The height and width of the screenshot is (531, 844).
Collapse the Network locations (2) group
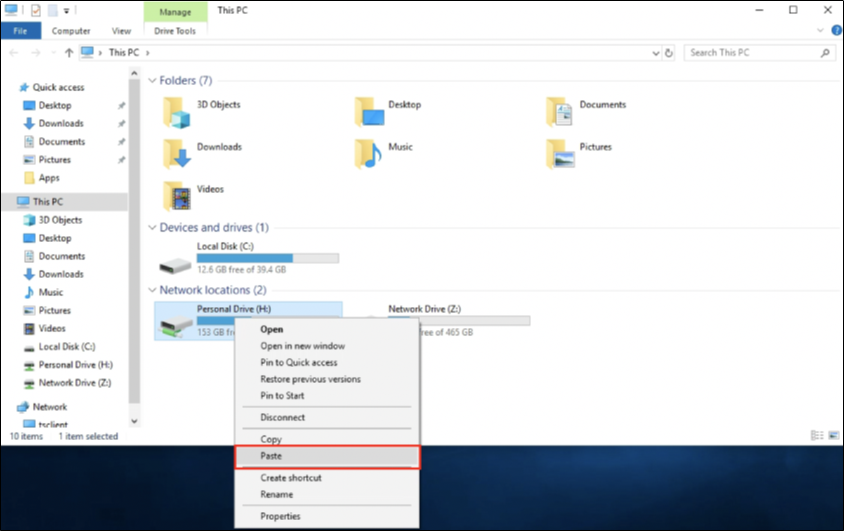coord(152,290)
